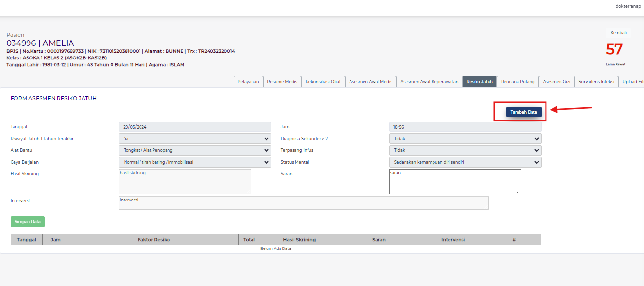Switch to the Upload File tab
The image size is (644, 286).
pyautogui.click(x=633, y=81)
